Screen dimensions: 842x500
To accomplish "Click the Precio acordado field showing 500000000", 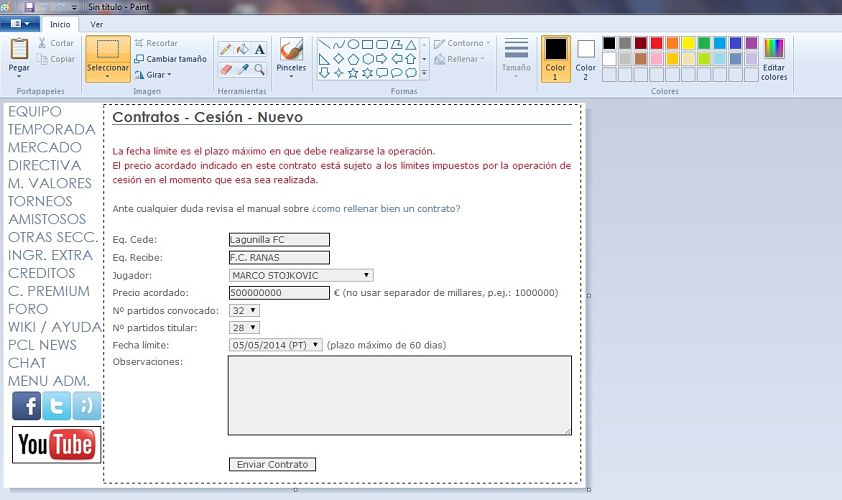I will (x=279, y=293).
